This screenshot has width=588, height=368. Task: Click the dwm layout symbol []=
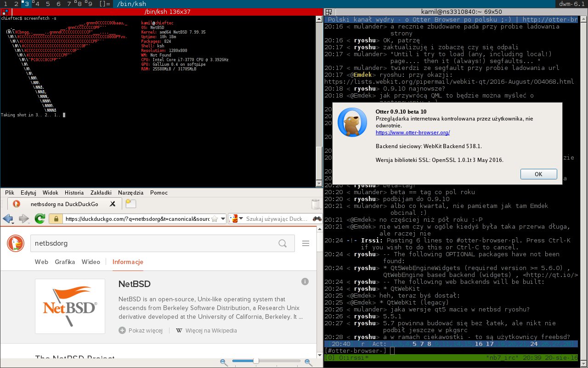(x=104, y=4)
